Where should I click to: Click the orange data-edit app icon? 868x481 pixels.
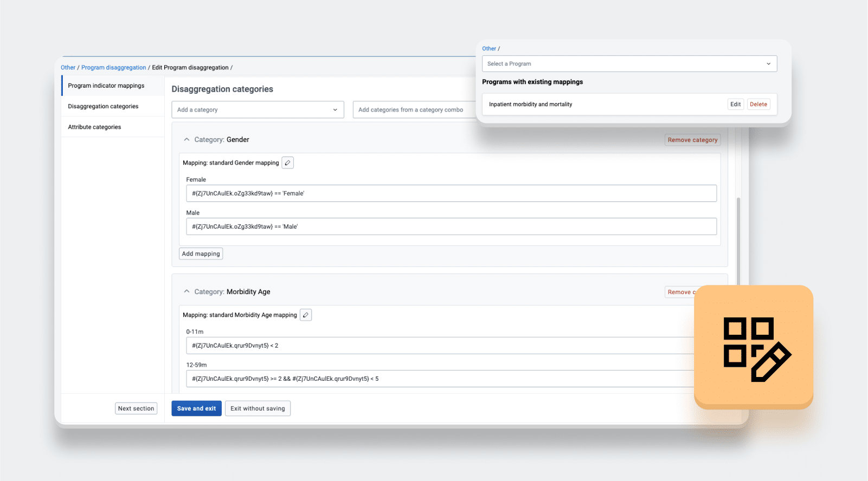click(754, 347)
